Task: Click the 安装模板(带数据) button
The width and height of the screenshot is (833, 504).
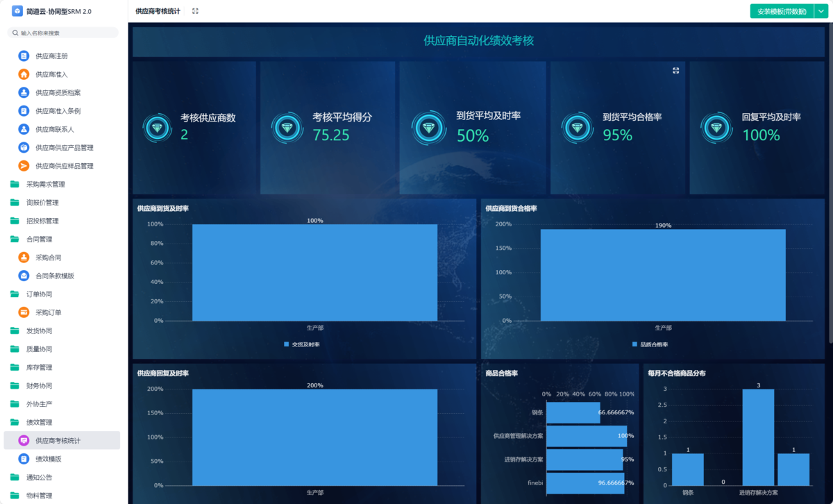Action: coord(781,11)
